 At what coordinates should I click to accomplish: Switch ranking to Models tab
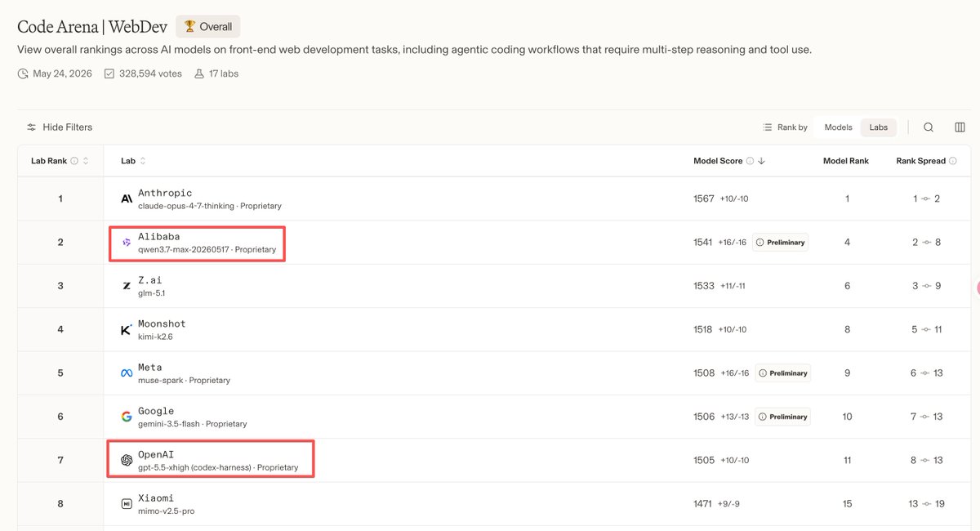[x=838, y=127]
